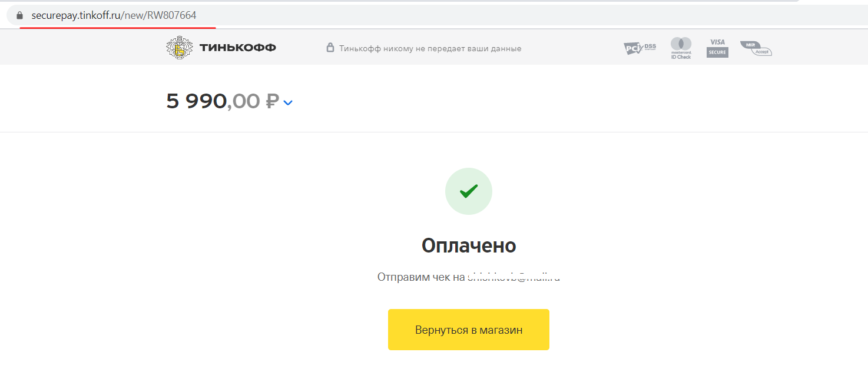Image resolution: width=868 pixels, height=372 pixels.
Task: Click the securepay.tinkoff.ru domain in the address bar
Action: pyautogui.click(x=76, y=15)
